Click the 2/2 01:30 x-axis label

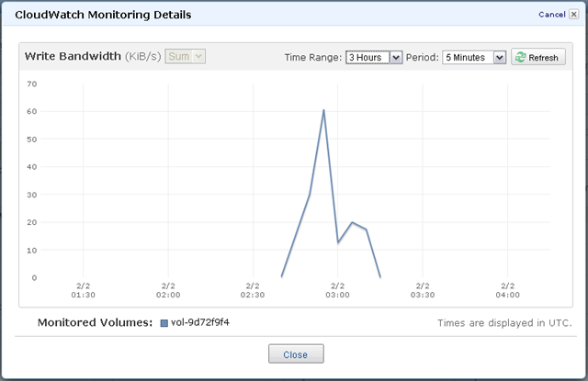click(84, 290)
